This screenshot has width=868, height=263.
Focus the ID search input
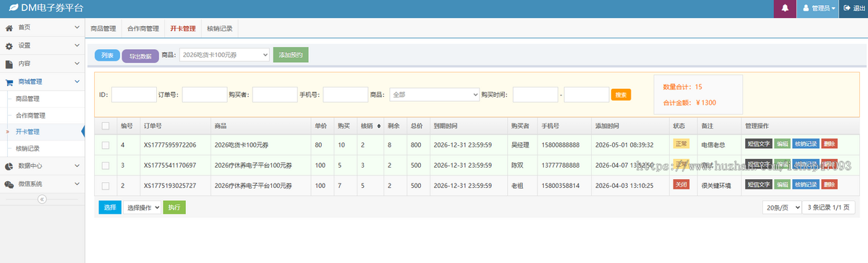pyautogui.click(x=135, y=95)
